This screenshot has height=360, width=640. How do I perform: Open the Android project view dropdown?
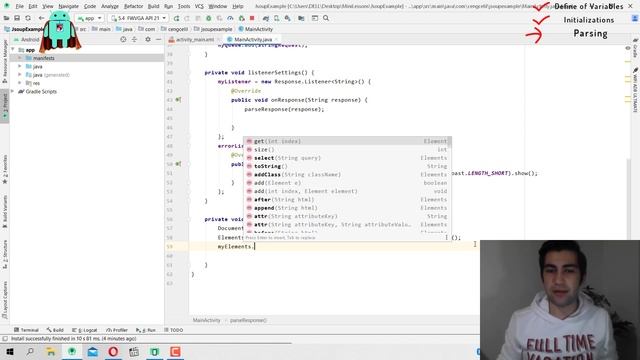click(x=27, y=40)
